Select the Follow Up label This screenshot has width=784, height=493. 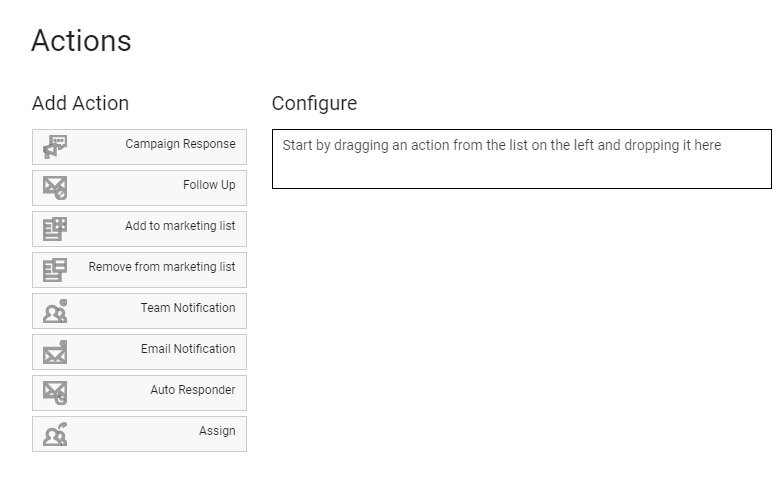pos(209,185)
